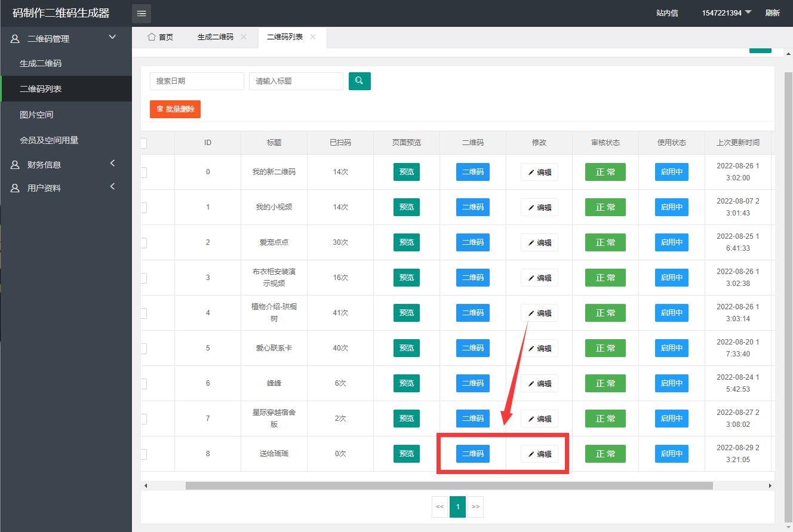Click 二维码 button for 送给瑶瑶

473,454
